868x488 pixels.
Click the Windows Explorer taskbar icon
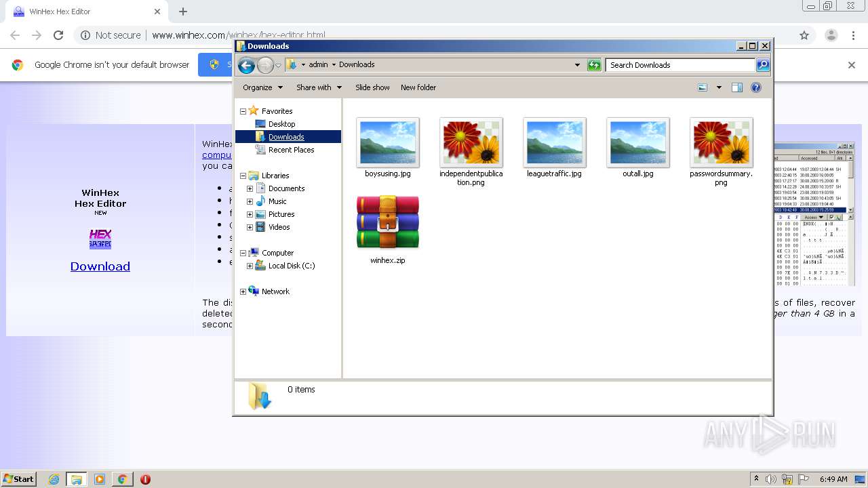[77, 479]
